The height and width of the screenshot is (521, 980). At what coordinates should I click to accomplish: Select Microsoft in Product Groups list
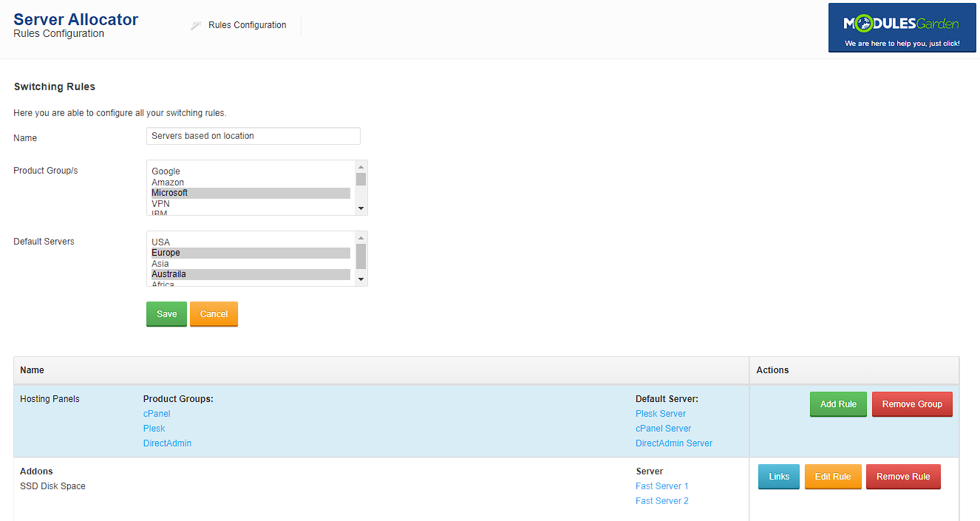coord(251,193)
